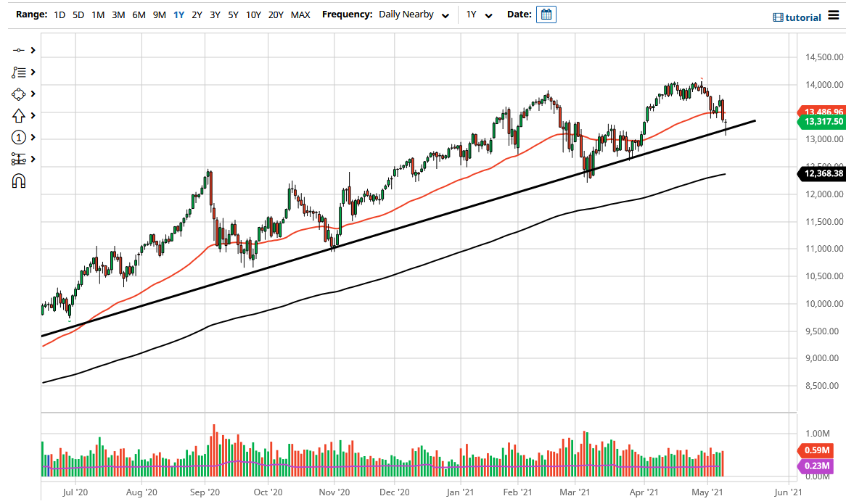Click the 3M range button

click(118, 14)
